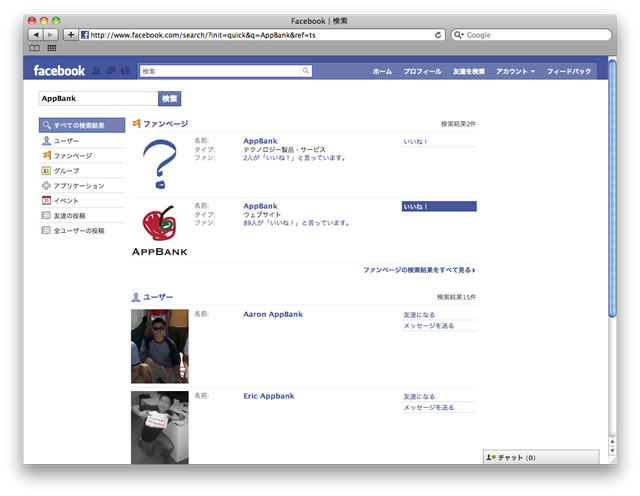Filter results by 全ユーザーの投稿
Viewport: 640px width, 496px height.
(82, 231)
